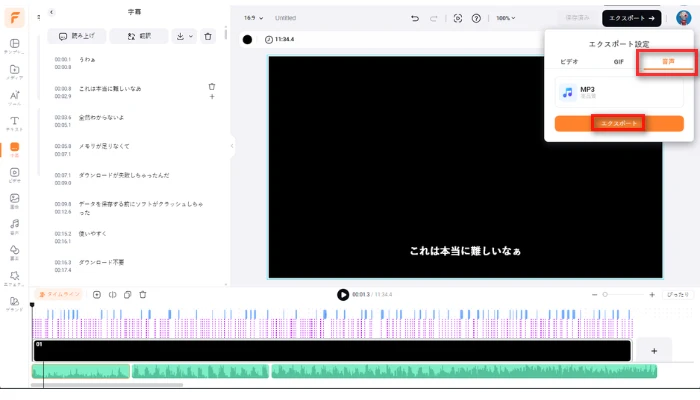
Task: Switch to the ビデオ export tab
Action: point(569,62)
